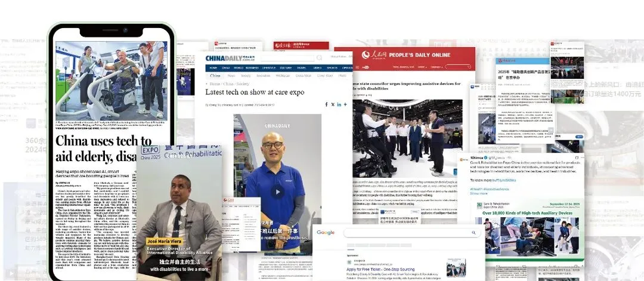Screen dimensions: 644x281
Task: Click the China Daily search magnifier icon
Action: (319, 57)
